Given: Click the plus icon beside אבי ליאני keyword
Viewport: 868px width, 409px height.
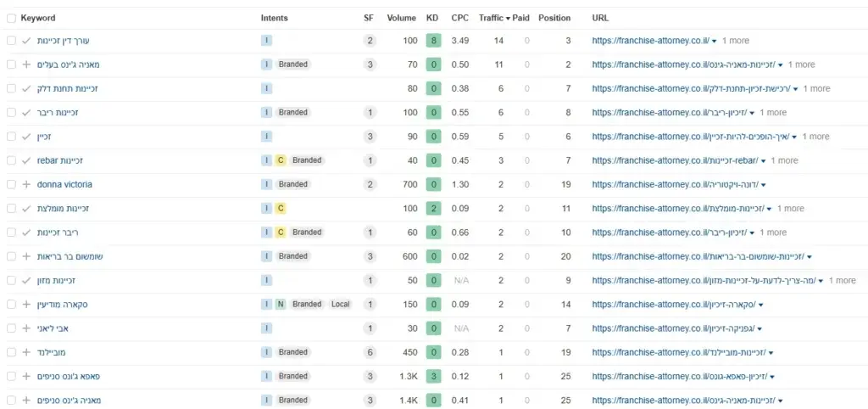Looking at the screenshot, I should (x=26, y=328).
